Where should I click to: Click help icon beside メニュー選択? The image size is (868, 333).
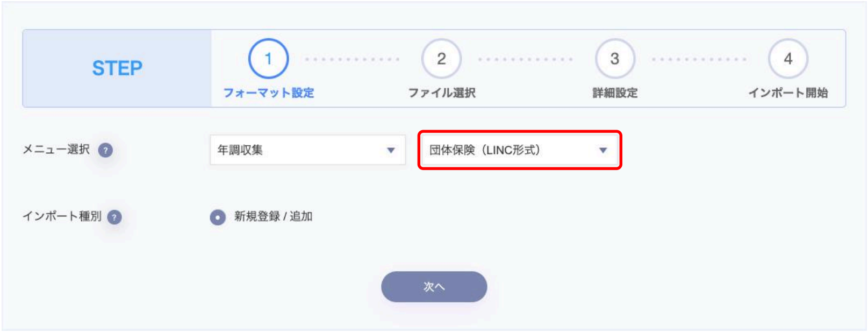[106, 150]
